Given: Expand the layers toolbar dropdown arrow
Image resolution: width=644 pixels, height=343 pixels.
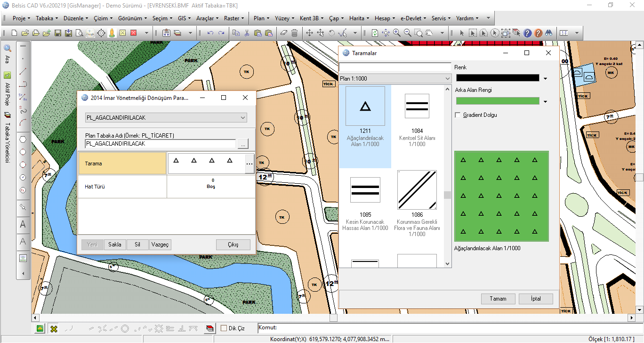Looking at the screenshot, I should (x=191, y=33).
